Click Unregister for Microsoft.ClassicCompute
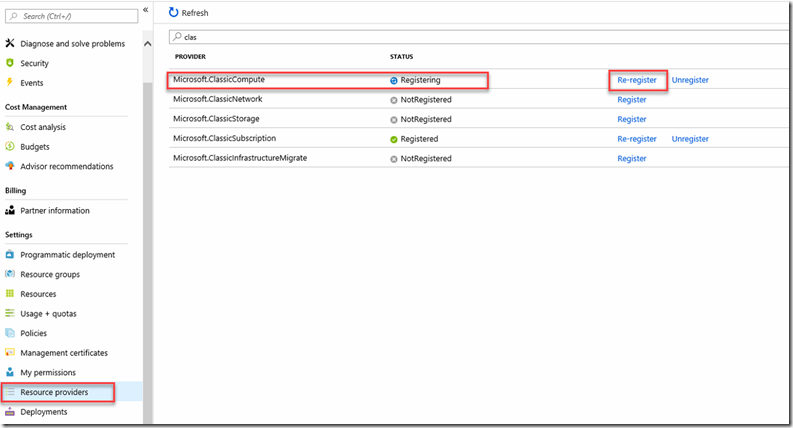 (690, 80)
